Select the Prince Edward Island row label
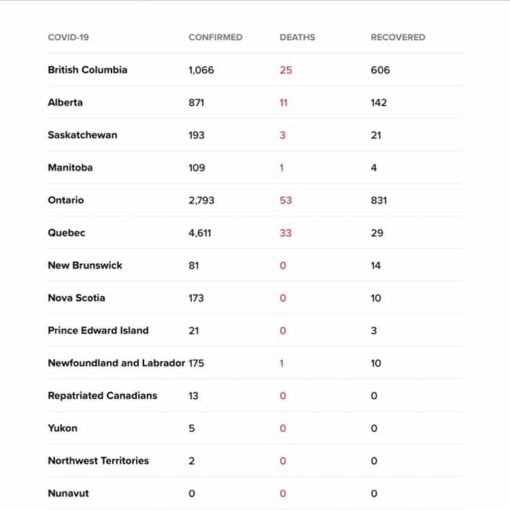 tap(98, 330)
